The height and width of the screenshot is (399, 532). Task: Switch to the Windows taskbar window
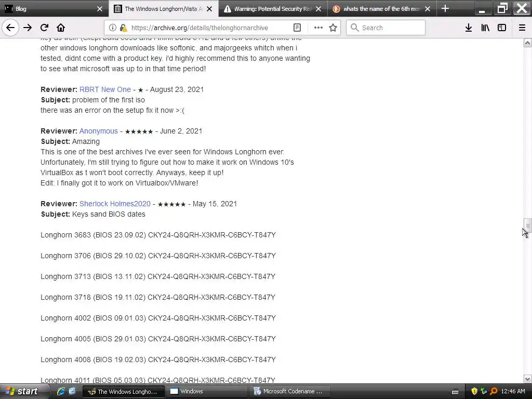[206, 392]
